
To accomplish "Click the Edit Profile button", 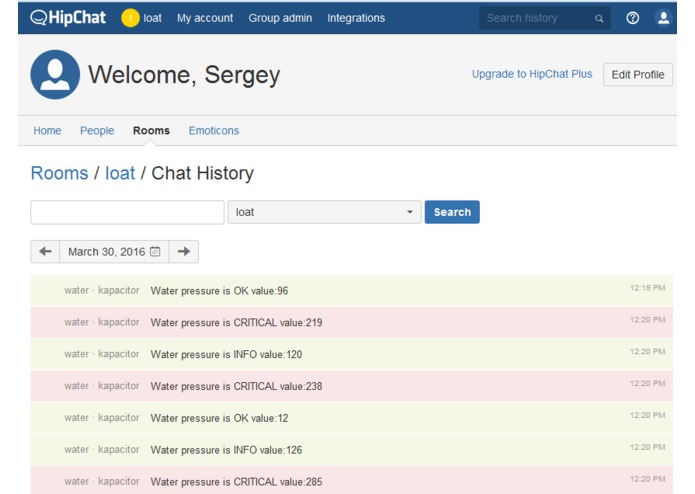I will pos(638,74).
